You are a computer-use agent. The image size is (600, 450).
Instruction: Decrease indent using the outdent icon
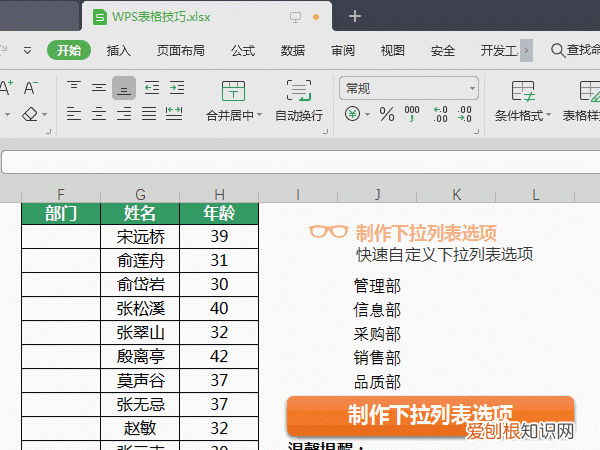pos(152,88)
